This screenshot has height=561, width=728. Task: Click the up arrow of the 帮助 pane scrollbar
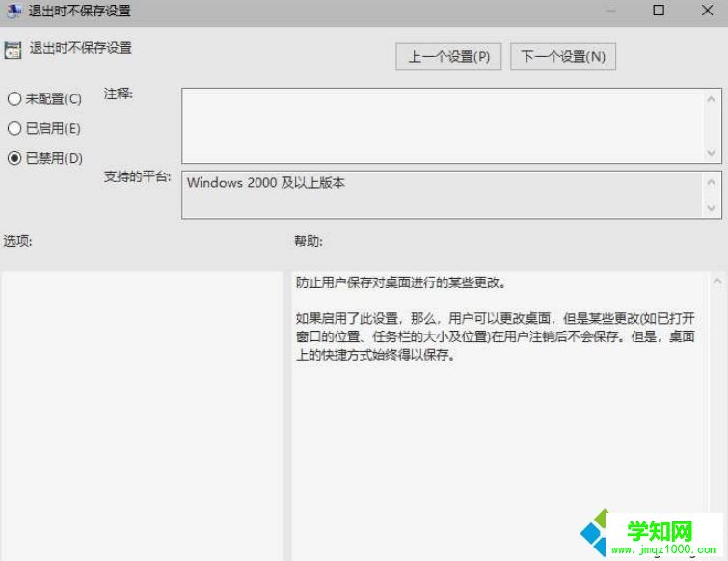click(x=717, y=281)
